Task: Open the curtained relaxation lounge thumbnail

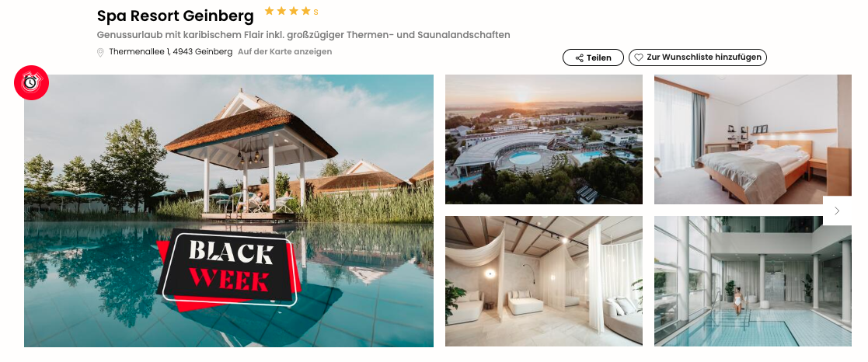Action: point(544,281)
